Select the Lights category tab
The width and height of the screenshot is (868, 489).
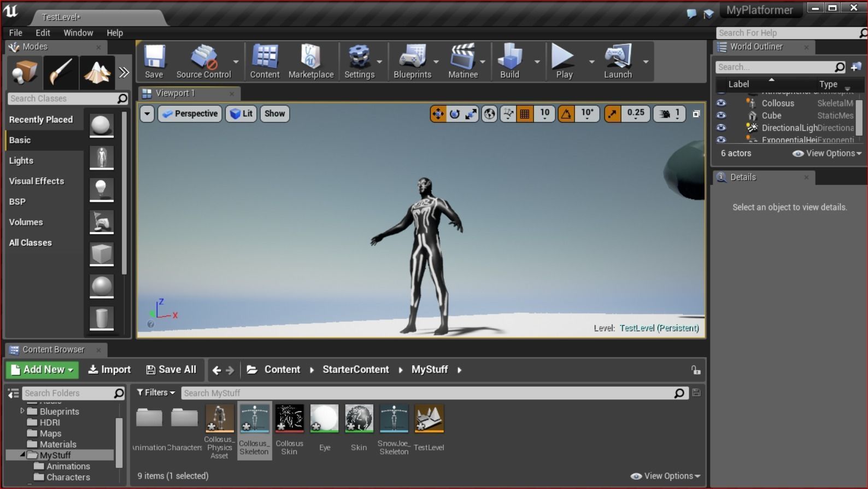21,161
